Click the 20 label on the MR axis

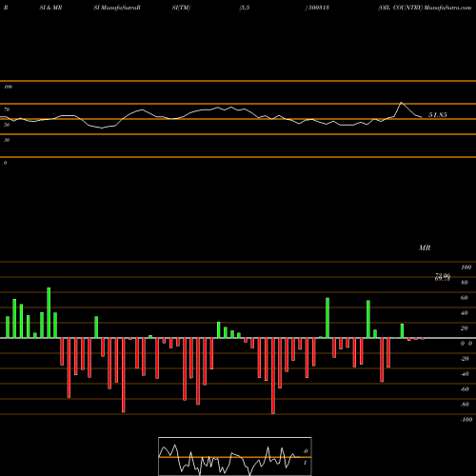coord(465,328)
